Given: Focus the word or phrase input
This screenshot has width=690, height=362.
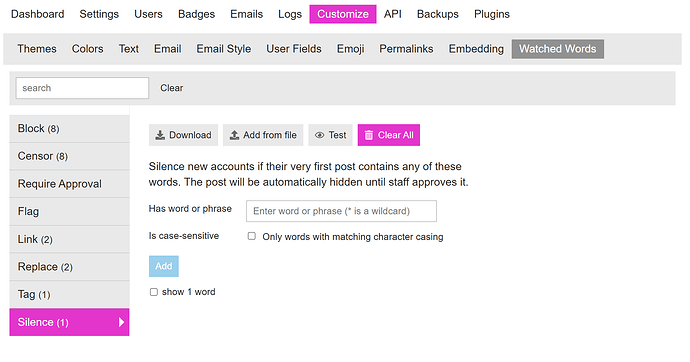Looking at the screenshot, I should coord(341,211).
